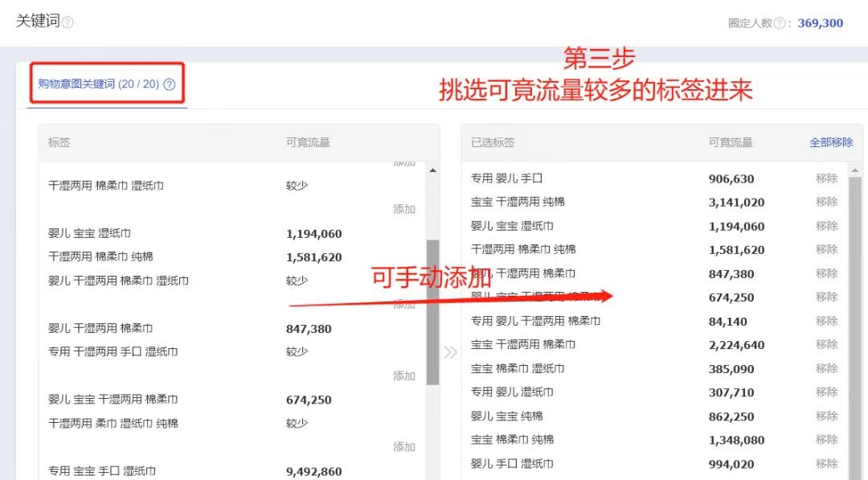Remove the 婴儿 手口 湿纸巾 tag
The width and height of the screenshot is (868, 480).
pyautogui.click(x=826, y=463)
